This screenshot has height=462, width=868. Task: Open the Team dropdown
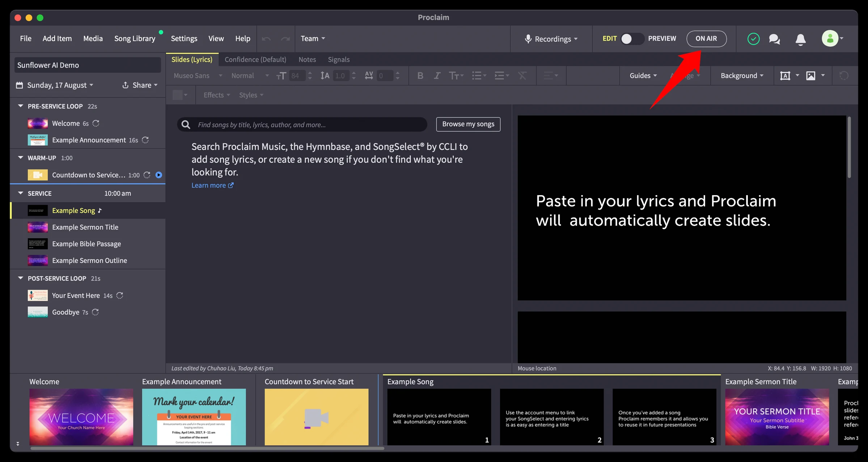pos(313,39)
